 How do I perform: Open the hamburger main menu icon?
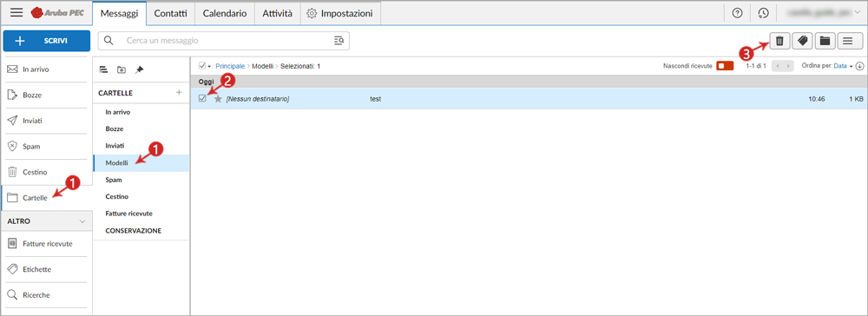16,13
